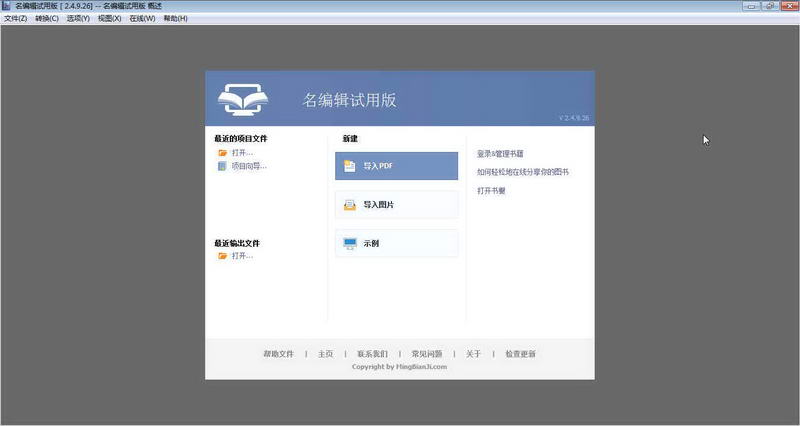Image resolution: width=800 pixels, height=426 pixels.
Task: Open the 在线(W) menu
Action: tap(142, 18)
